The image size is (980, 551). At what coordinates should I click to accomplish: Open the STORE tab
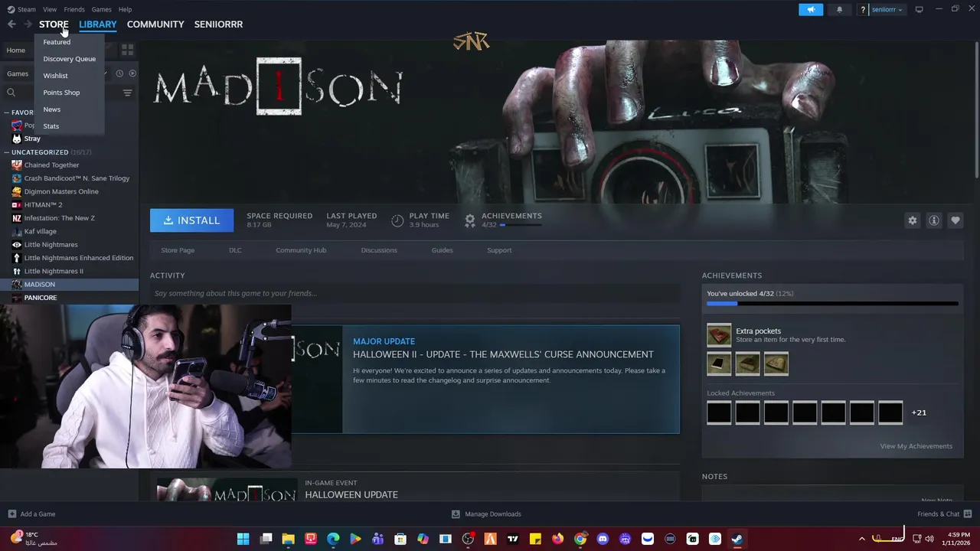coord(54,24)
